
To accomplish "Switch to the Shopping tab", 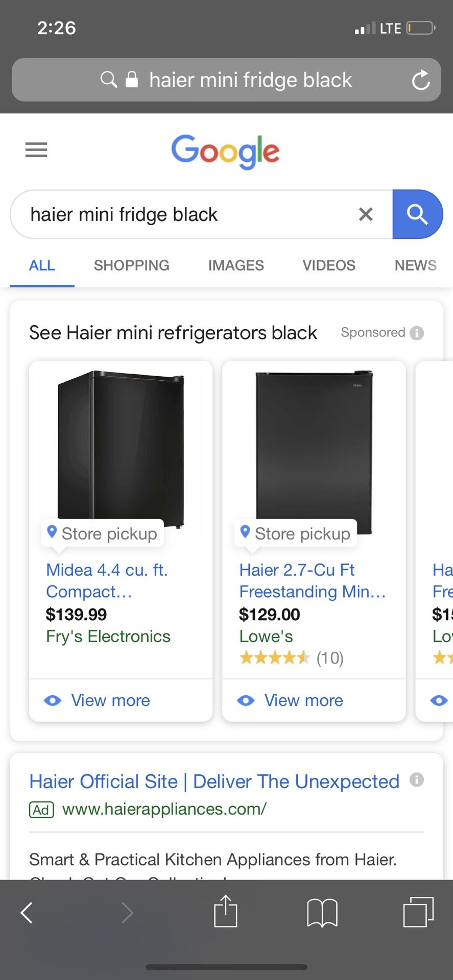I will pos(131,265).
